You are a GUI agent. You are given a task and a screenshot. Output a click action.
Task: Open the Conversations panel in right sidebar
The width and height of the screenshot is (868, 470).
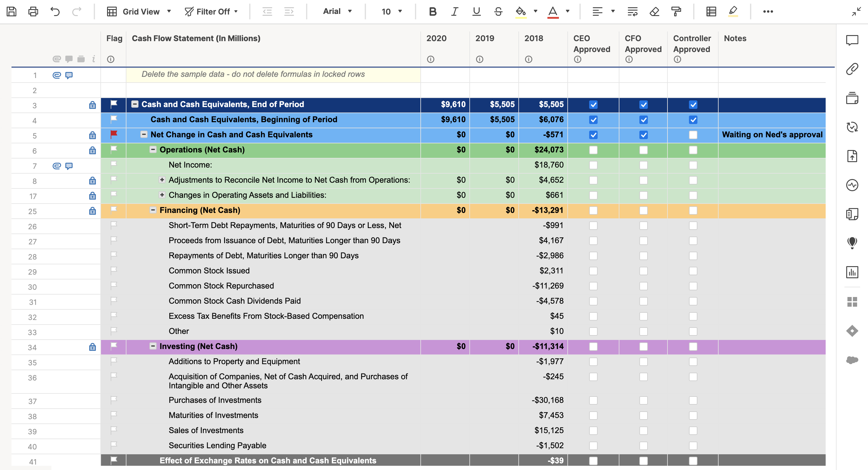pyautogui.click(x=852, y=40)
